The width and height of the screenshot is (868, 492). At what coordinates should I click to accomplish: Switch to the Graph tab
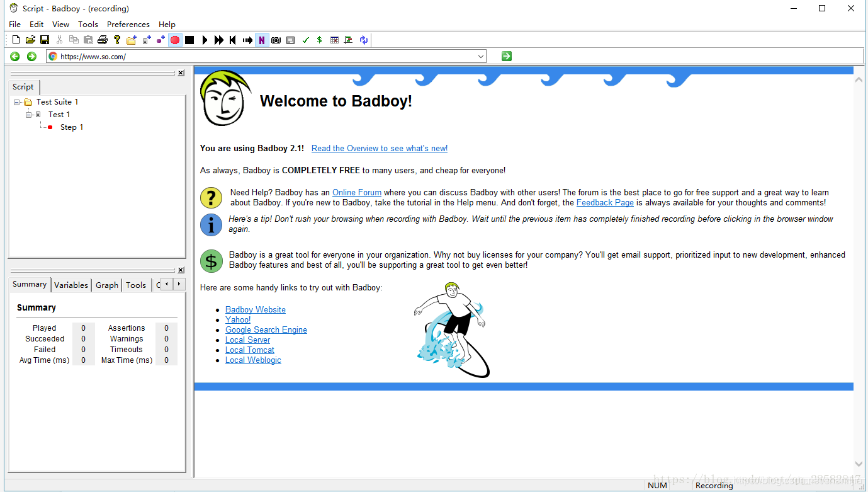pyautogui.click(x=107, y=285)
